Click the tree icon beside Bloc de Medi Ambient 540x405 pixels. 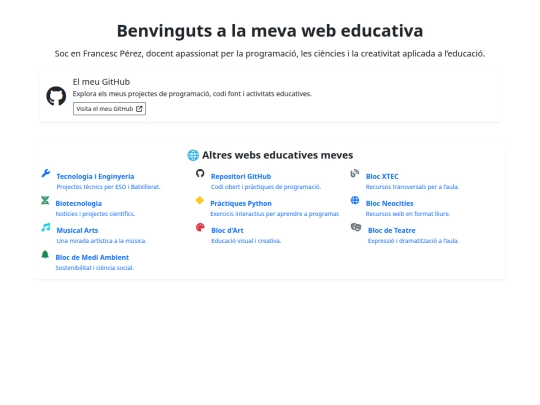[x=45, y=254]
